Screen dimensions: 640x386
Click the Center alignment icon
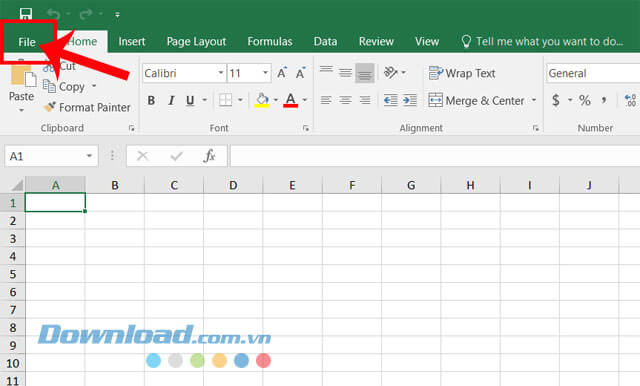pyautogui.click(x=345, y=100)
